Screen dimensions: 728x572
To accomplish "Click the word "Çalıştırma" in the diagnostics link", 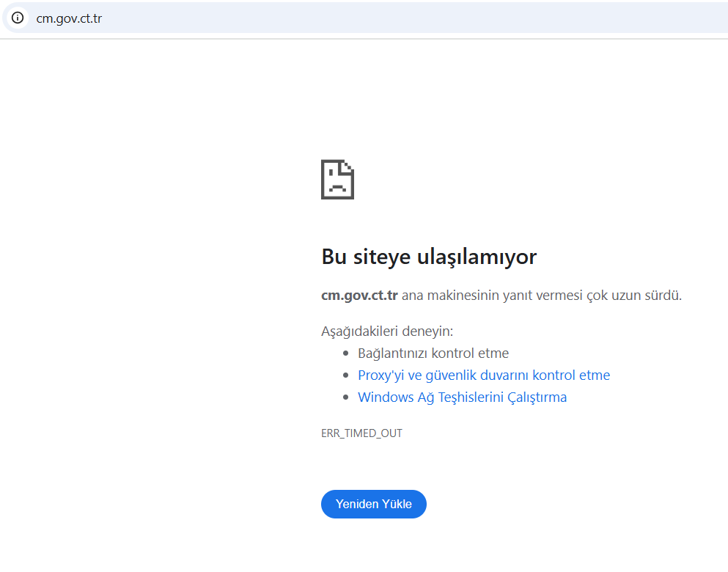I will [534, 397].
